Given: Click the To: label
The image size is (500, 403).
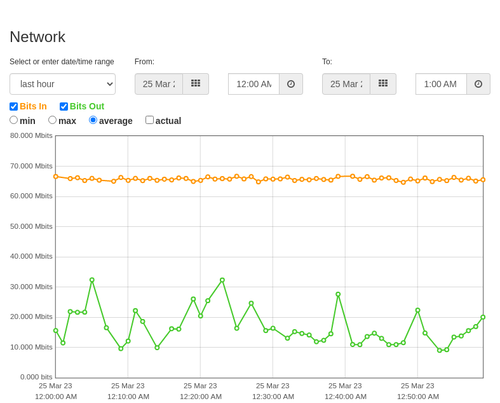Looking at the screenshot, I should tap(327, 62).
